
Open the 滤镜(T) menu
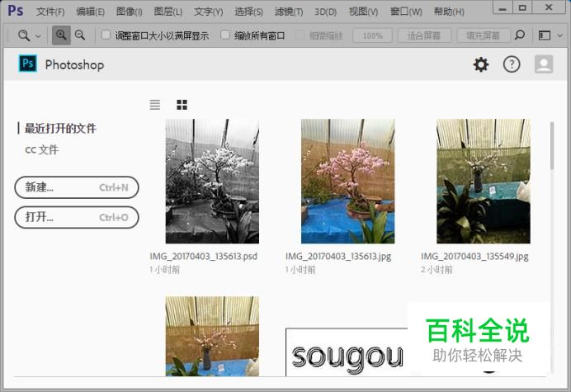[289, 12]
